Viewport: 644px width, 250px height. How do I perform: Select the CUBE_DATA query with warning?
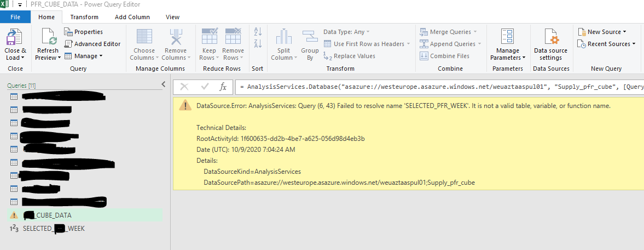click(x=85, y=215)
